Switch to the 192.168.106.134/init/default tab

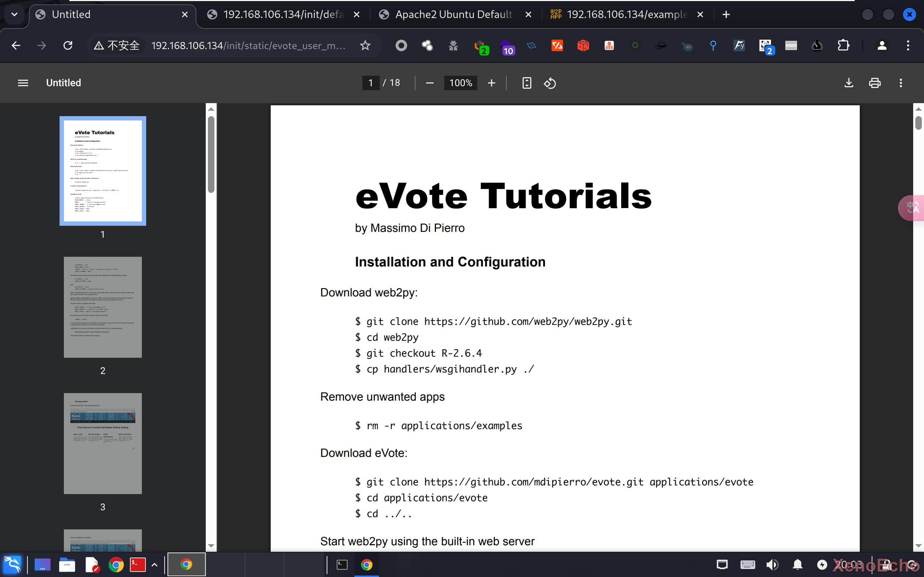tap(283, 14)
